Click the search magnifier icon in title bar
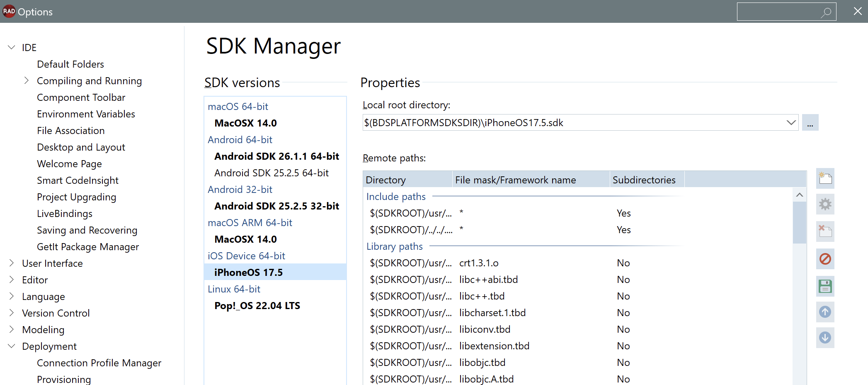This screenshot has height=385, width=868. 826,12
